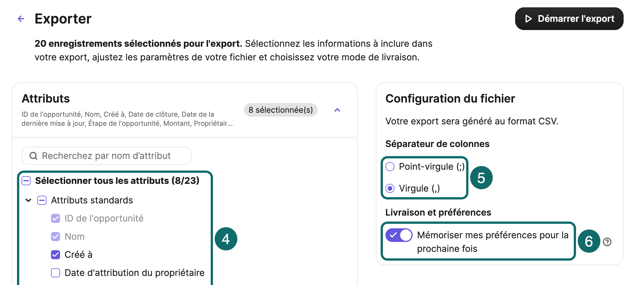This screenshot has height=285, width=644.
Task: Disable Mémoriser mes préférences toggle
Action: (x=399, y=235)
